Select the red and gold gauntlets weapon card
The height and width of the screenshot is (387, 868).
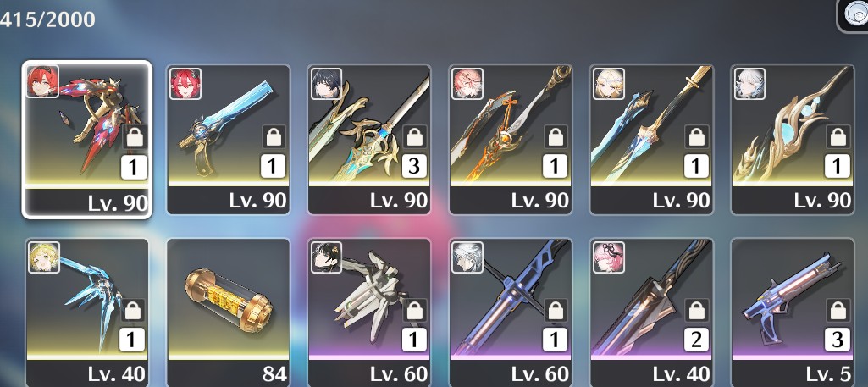click(87, 140)
